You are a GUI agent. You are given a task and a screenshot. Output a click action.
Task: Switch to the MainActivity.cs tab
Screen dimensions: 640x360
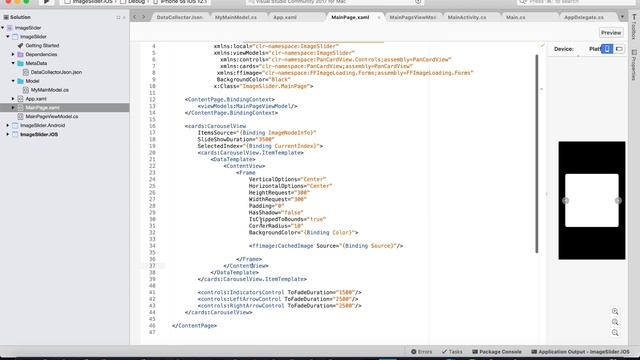(x=467, y=17)
